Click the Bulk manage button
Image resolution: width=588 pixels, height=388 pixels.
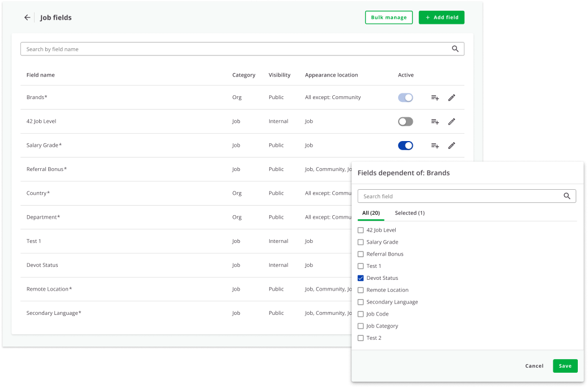[x=389, y=17]
